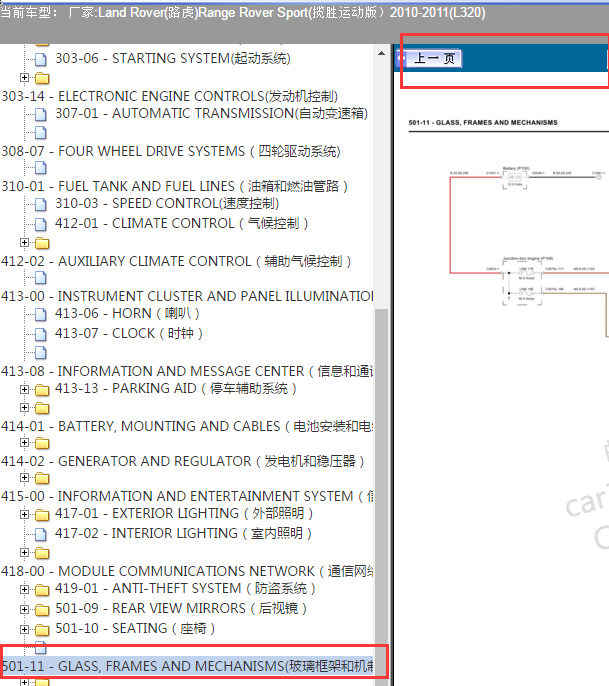Select 501-09 REAR VIEW MIRRORS label
This screenshot has width=609, height=686.
(x=181, y=609)
